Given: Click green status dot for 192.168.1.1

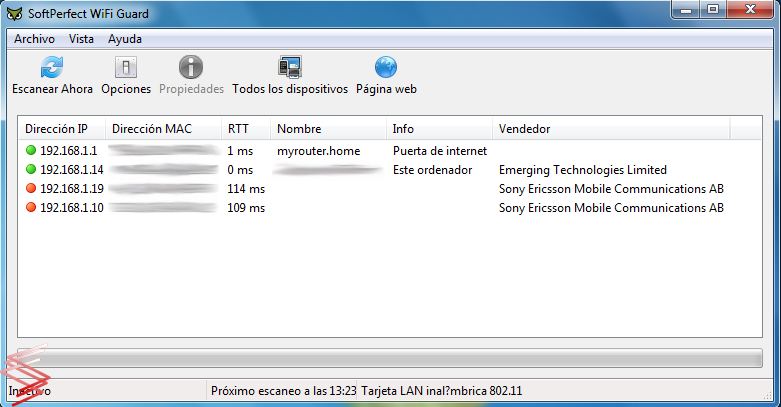Looking at the screenshot, I should [31, 150].
